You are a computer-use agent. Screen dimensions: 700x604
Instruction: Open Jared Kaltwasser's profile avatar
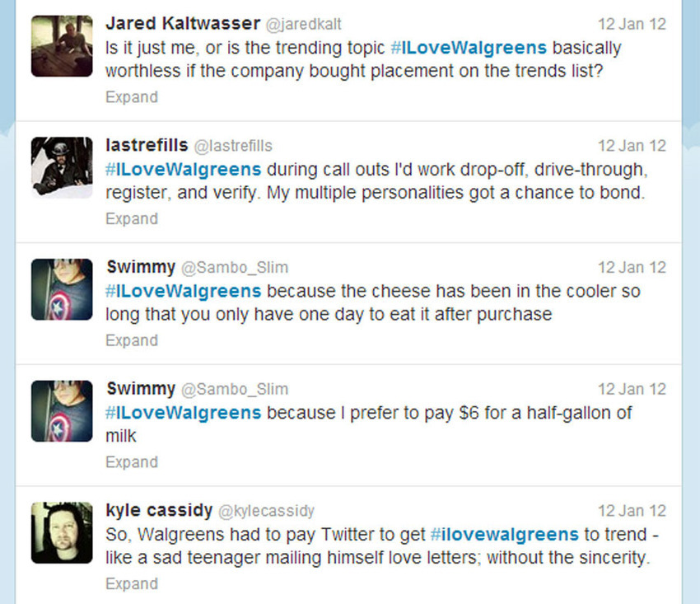point(62,46)
